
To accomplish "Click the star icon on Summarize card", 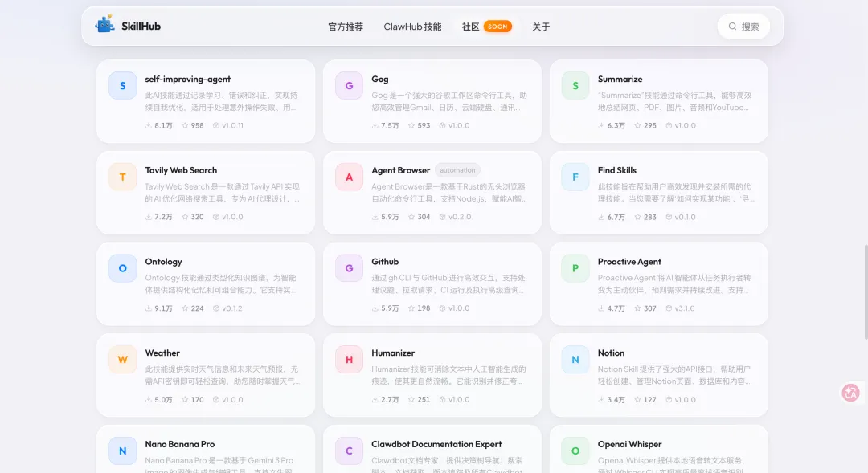I will click(637, 125).
